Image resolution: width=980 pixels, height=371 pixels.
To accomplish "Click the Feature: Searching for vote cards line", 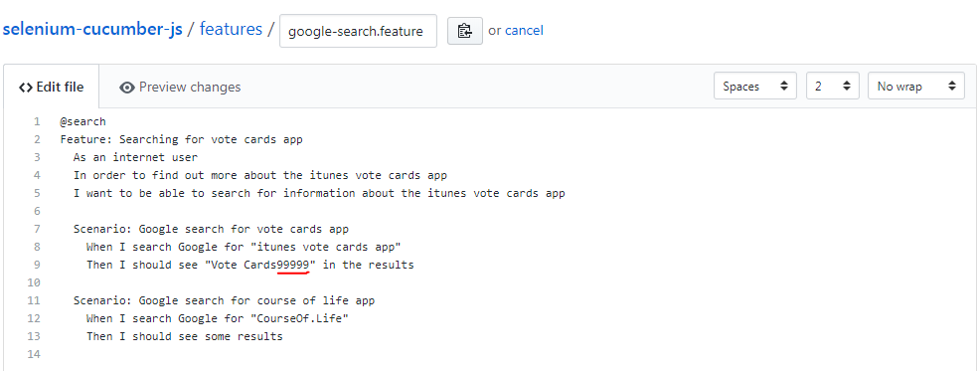I will pyautogui.click(x=181, y=139).
